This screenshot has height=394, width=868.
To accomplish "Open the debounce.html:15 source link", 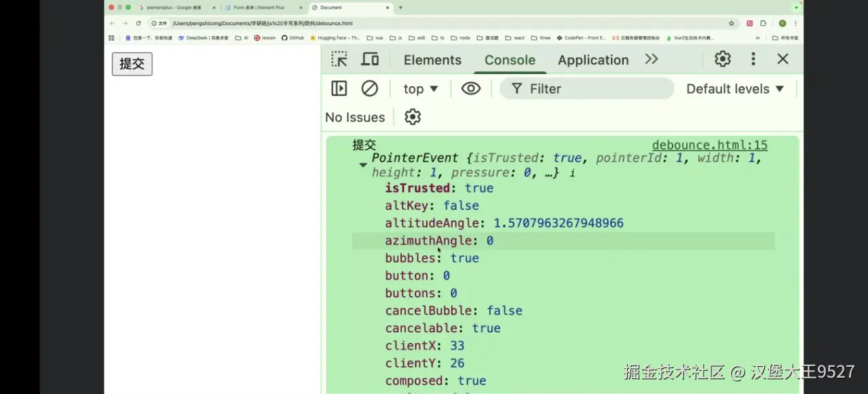I will click(710, 145).
